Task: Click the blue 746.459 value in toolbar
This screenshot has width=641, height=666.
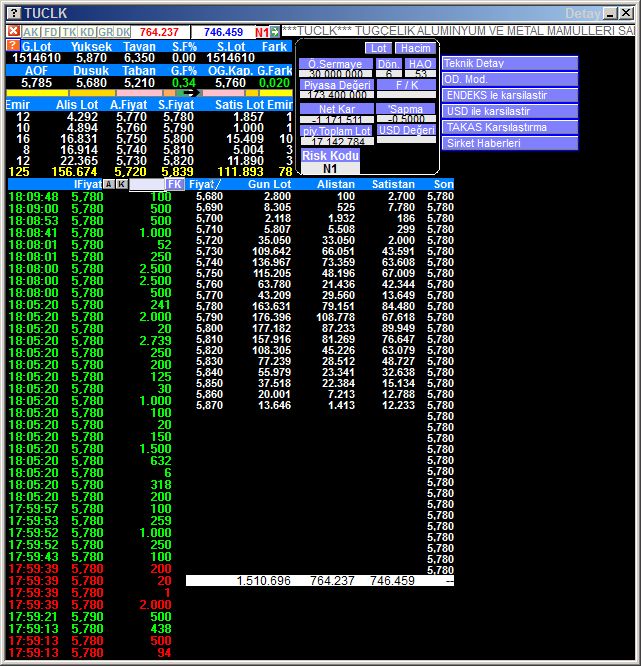Action: (x=223, y=32)
